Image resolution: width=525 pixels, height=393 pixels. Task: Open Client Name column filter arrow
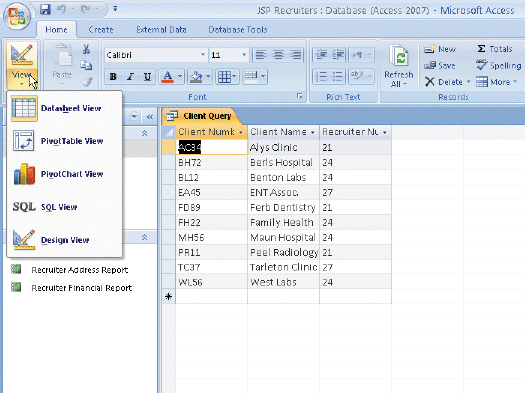tap(312, 133)
